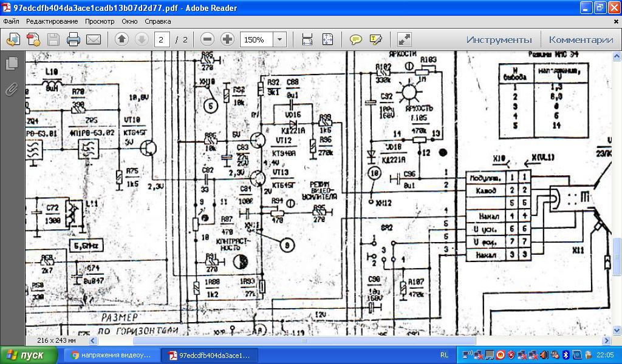
Task: Add a sticky note comment
Action: [356, 40]
